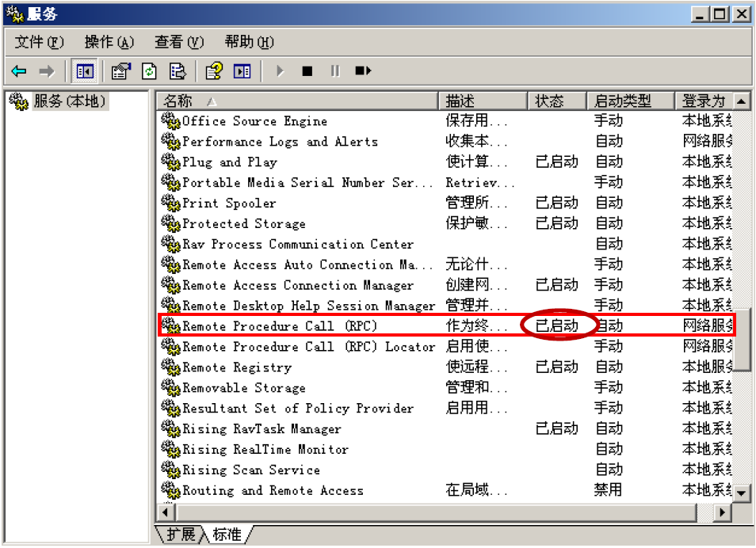Click the Stop Service square button
This screenshot has width=756, height=548.
coord(307,72)
